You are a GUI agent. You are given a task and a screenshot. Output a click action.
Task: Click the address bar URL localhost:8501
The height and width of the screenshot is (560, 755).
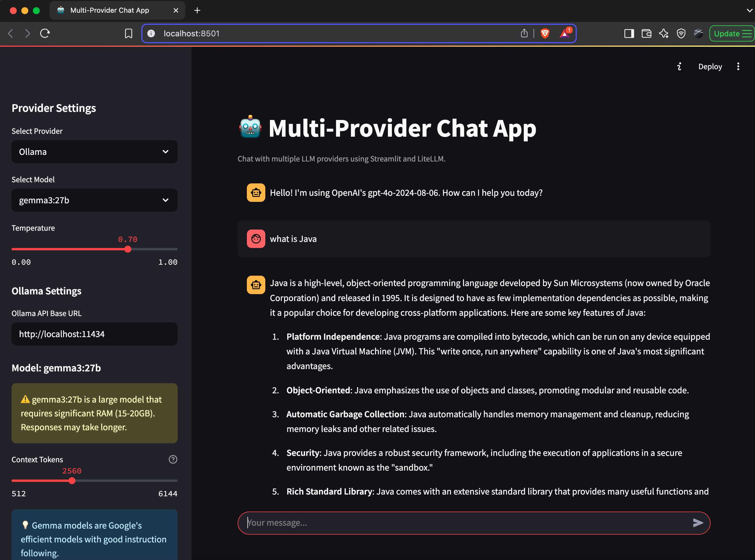coord(191,33)
